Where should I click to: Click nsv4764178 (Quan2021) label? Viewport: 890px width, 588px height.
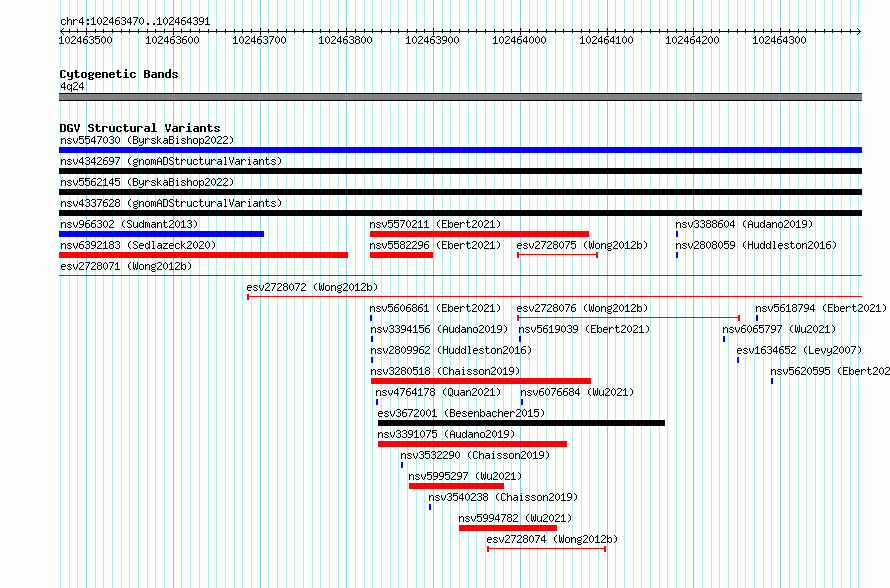tap(438, 392)
